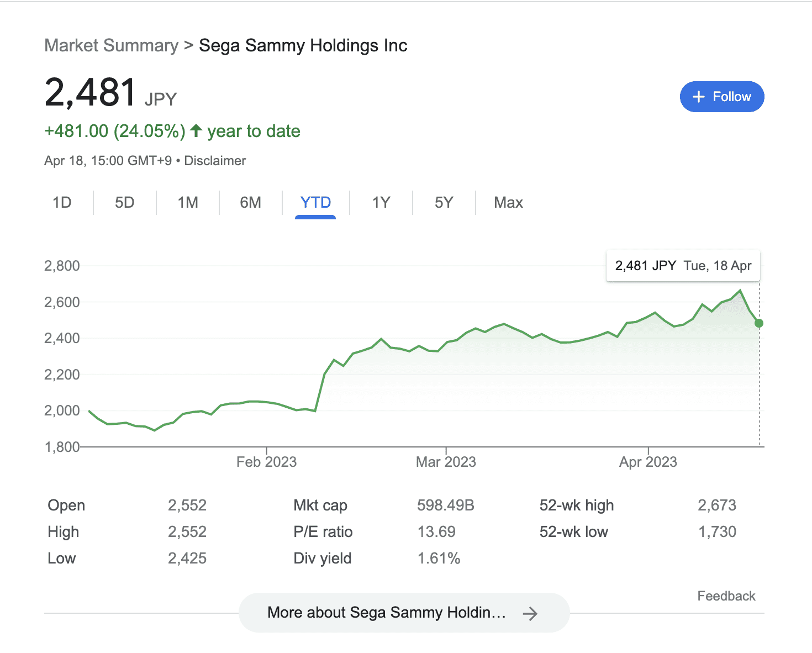
Task: Switch to the 6M chart view
Action: 251,203
